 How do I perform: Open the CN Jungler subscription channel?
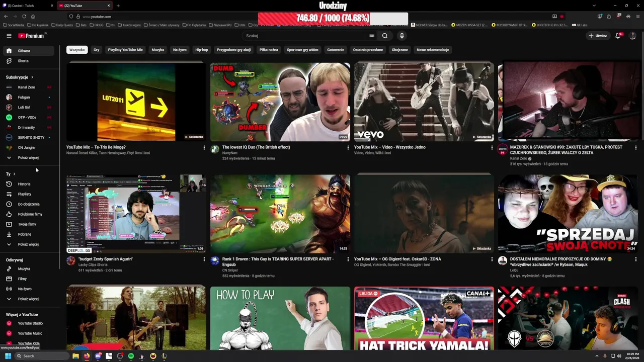(x=28, y=148)
